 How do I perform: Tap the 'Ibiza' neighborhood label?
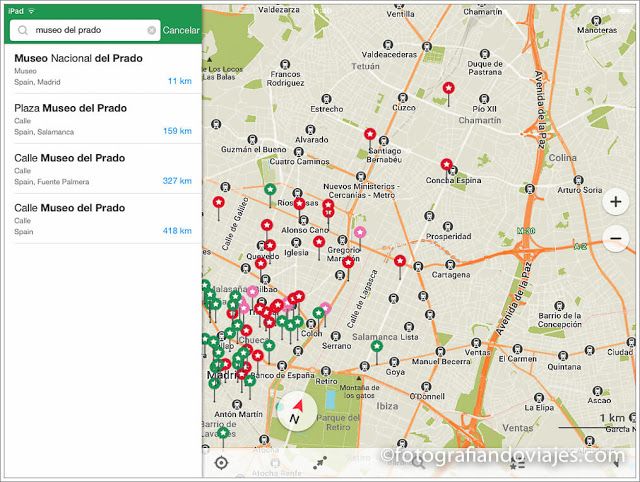point(387,406)
